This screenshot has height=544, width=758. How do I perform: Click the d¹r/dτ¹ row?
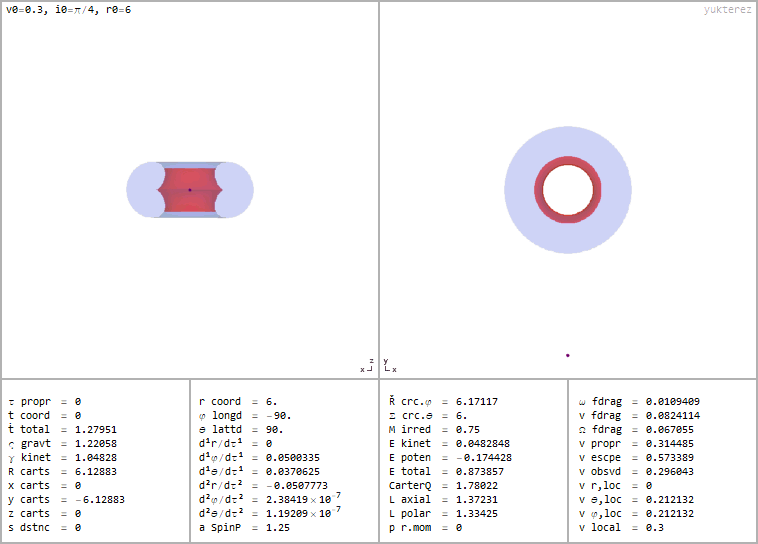[x=235, y=443]
